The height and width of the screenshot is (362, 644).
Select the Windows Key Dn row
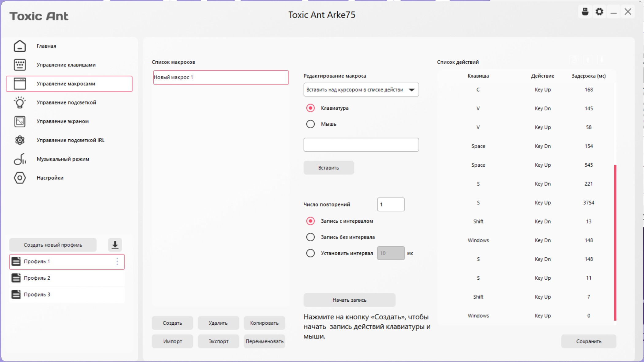[x=526, y=240]
